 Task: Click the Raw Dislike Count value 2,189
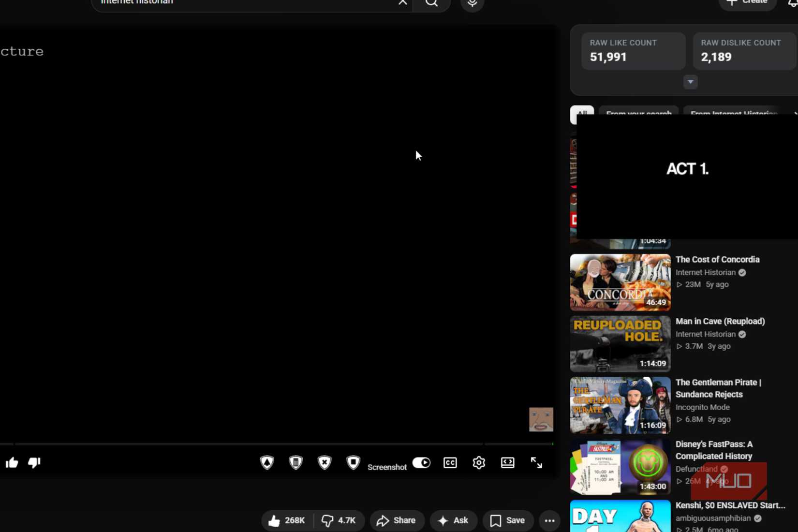(716, 57)
